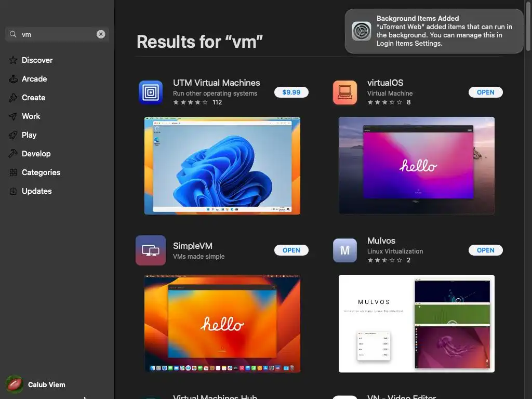Click the 'Linux Virtualization' subtitle

395,251
